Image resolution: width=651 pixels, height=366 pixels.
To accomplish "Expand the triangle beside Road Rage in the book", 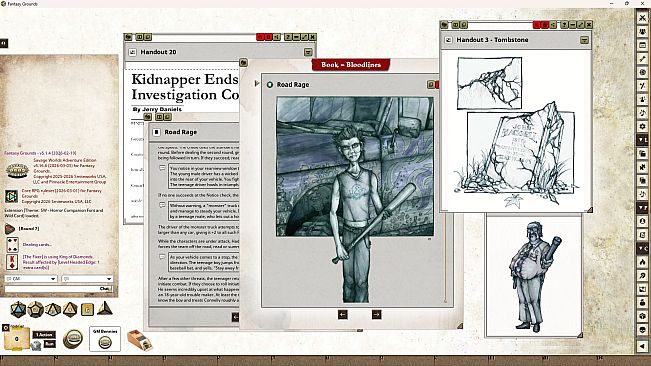I will click(x=257, y=84).
